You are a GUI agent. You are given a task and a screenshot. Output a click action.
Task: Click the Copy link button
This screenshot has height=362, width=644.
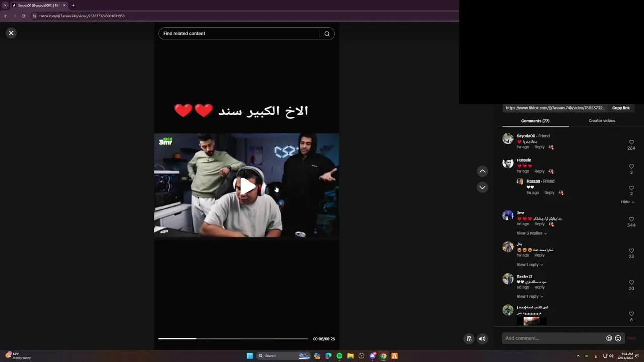click(x=621, y=108)
